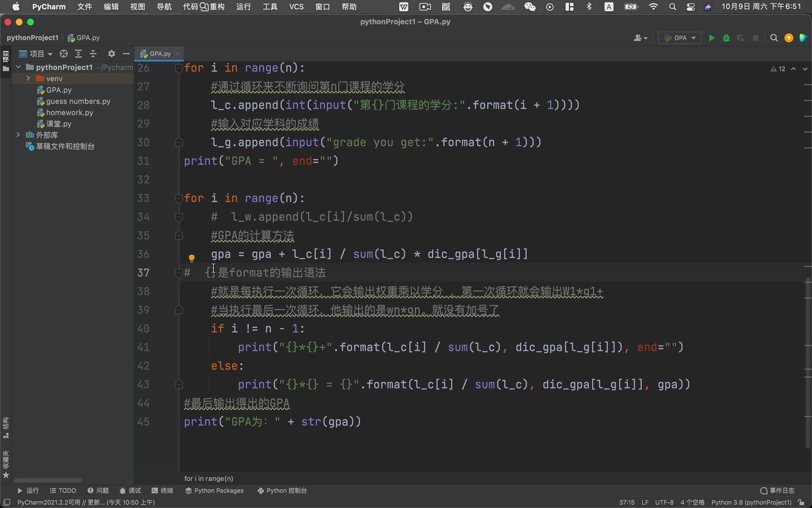812x508 pixels.
Task: Click the 37:15 caret position indicator
Action: coord(627,502)
